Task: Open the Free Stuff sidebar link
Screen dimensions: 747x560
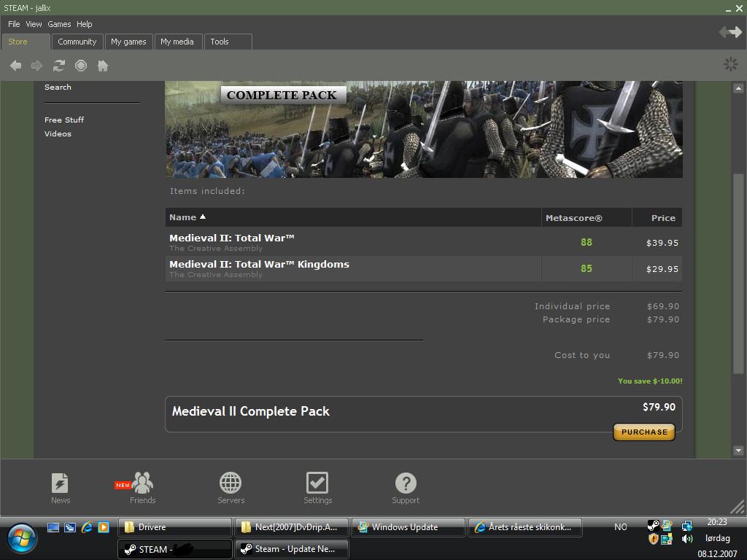Action: pos(64,120)
